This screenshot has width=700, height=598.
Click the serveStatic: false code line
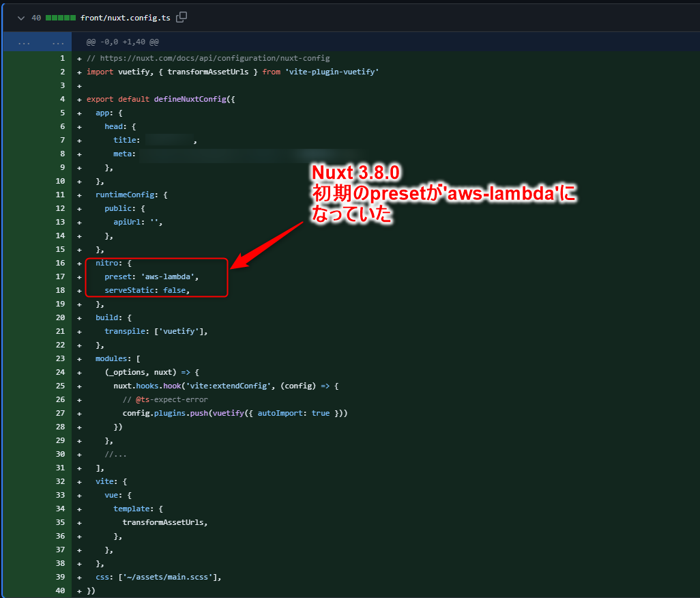point(147,290)
